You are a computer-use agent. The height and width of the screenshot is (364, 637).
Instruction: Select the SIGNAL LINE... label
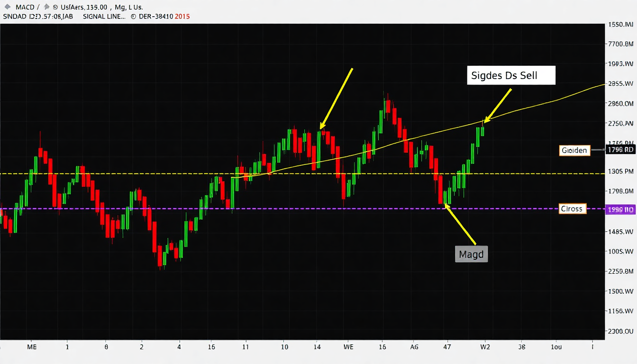point(104,16)
